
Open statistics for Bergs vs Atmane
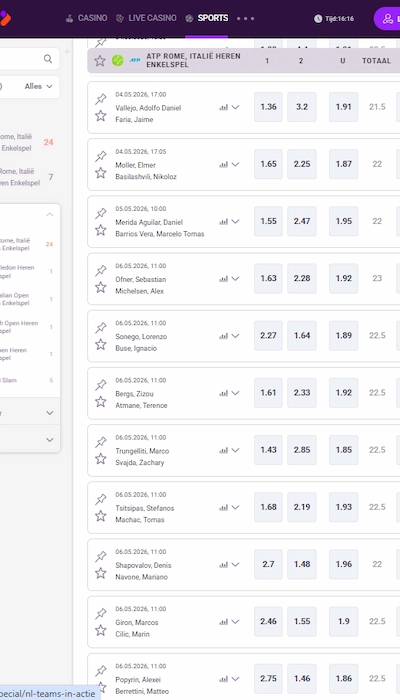pyautogui.click(x=223, y=393)
